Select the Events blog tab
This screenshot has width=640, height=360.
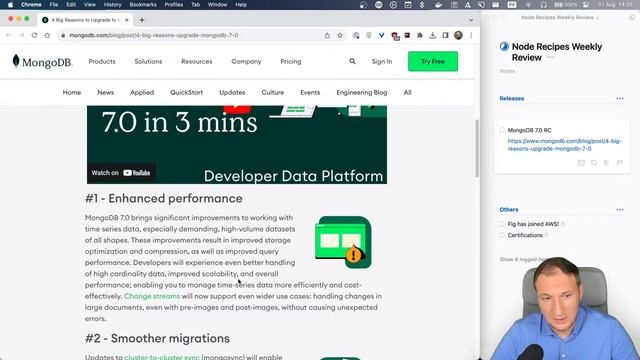[x=310, y=93]
